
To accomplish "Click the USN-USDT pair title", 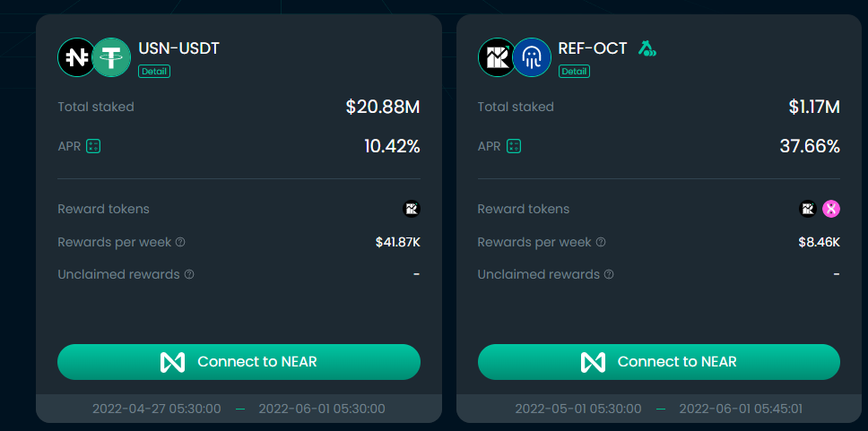I will (178, 48).
